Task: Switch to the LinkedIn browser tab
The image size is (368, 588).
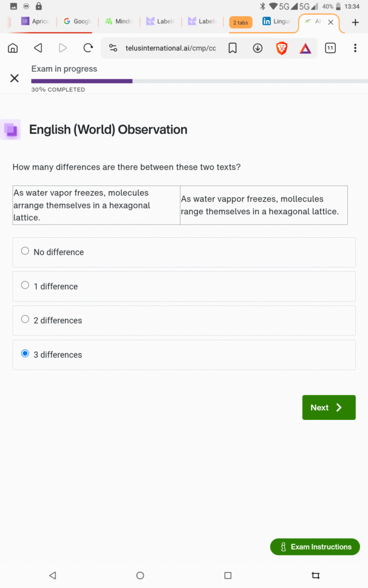Action: [276, 22]
